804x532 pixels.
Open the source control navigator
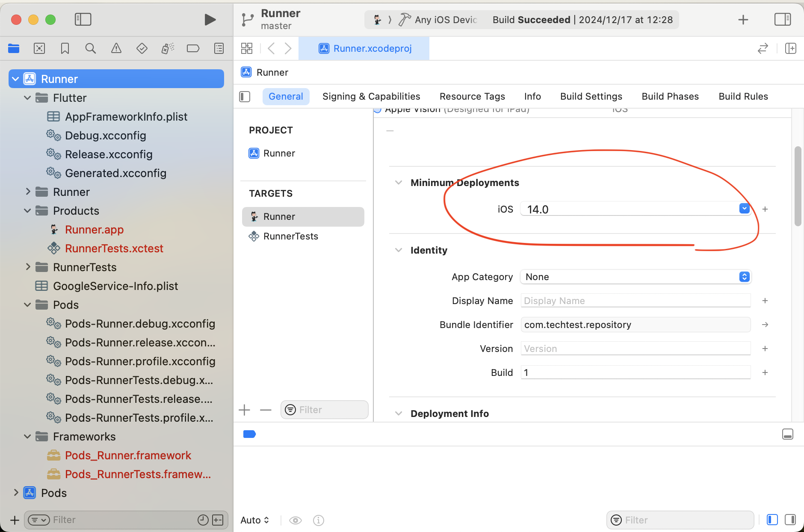click(39, 48)
